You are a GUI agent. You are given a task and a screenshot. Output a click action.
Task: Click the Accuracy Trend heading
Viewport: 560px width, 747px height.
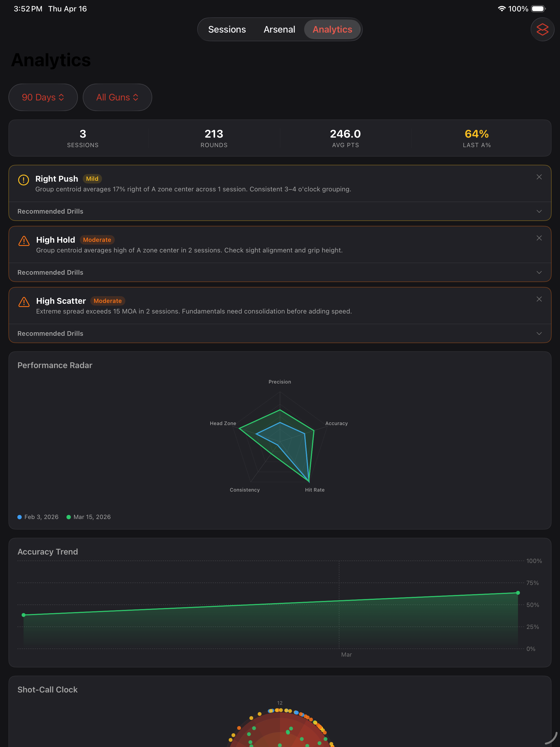pos(47,552)
